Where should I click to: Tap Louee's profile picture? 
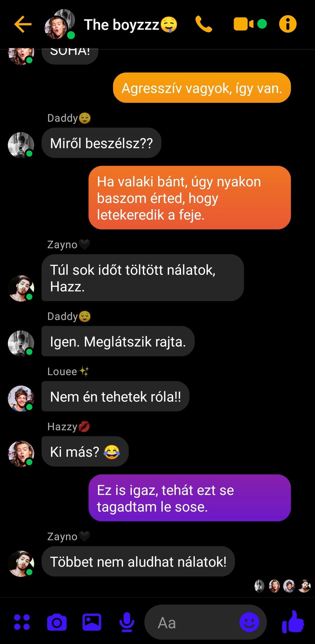tap(21, 398)
